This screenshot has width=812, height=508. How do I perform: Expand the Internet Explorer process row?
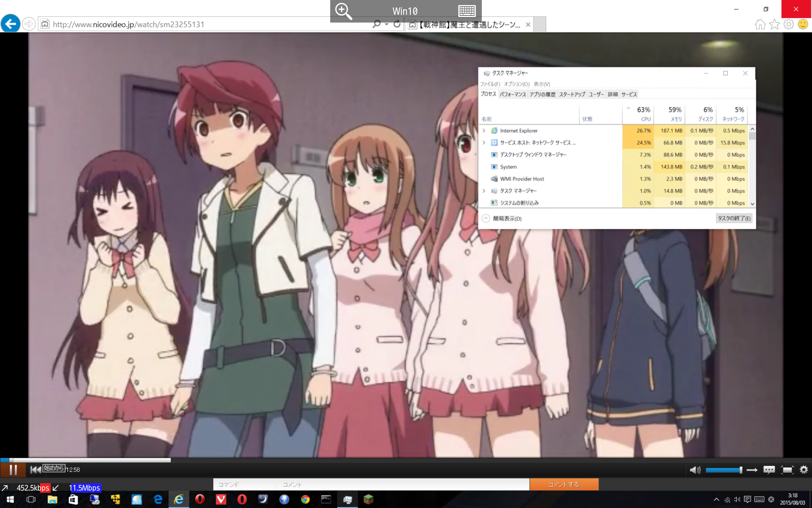click(x=484, y=130)
